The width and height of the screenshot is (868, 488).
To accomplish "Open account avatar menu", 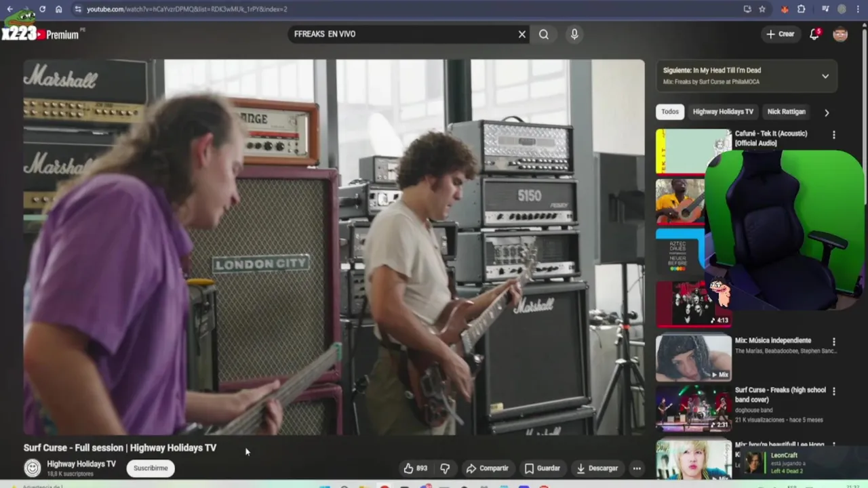I will pyautogui.click(x=840, y=34).
